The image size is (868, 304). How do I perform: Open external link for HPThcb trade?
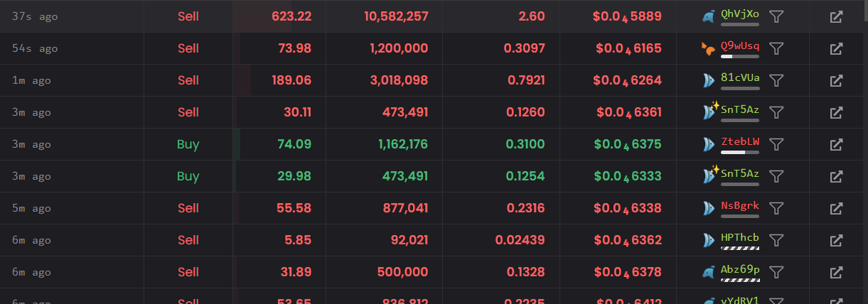[837, 240]
